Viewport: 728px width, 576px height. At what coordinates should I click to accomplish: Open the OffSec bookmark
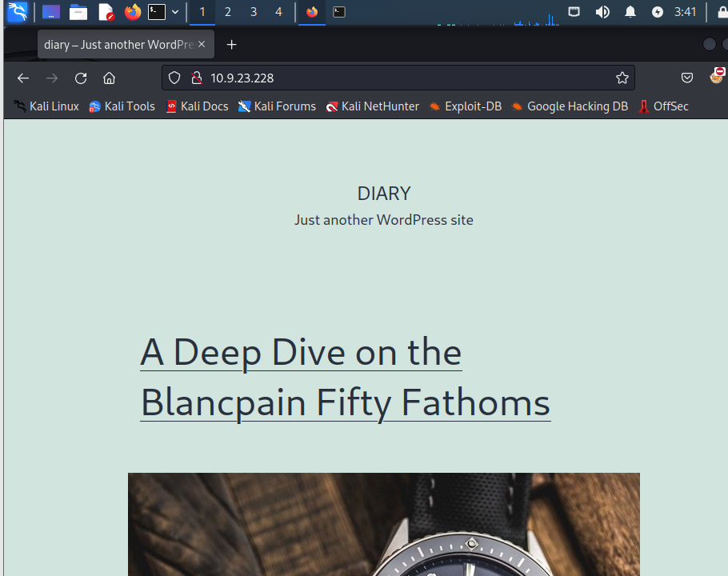(663, 106)
